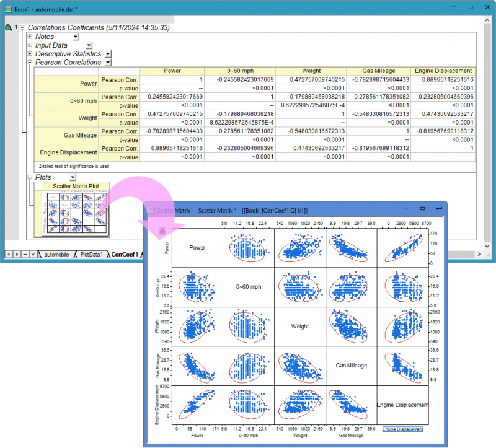496x448 pixels.
Task: Click the Book1 workbook icon in title bar
Action: point(8,9)
